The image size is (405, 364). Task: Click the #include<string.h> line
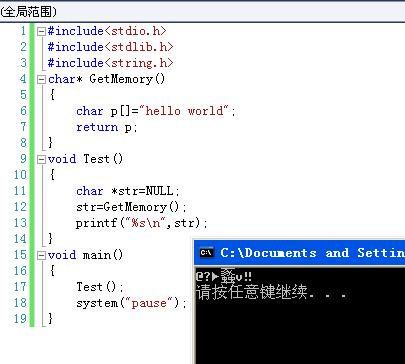(110, 63)
